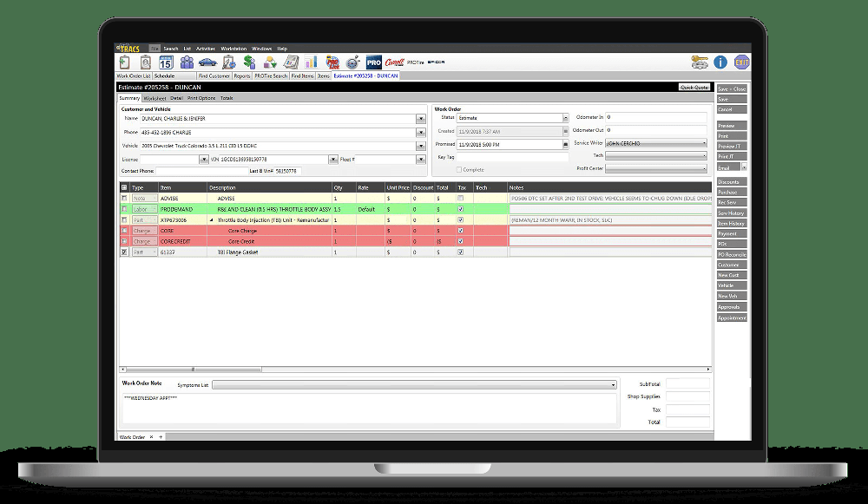
Task: Toggle Tax checkbox for PRODEMAND labor row
Action: click(x=461, y=209)
